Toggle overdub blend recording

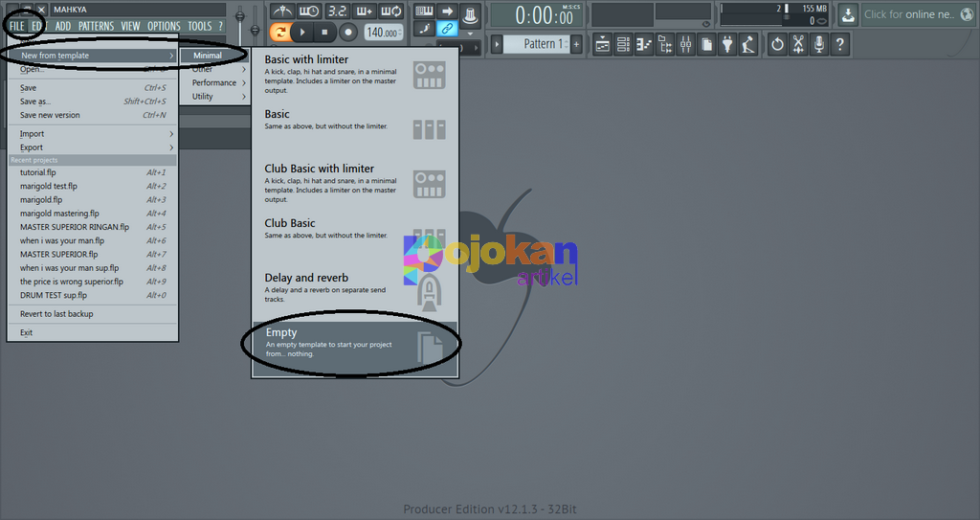(364, 11)
